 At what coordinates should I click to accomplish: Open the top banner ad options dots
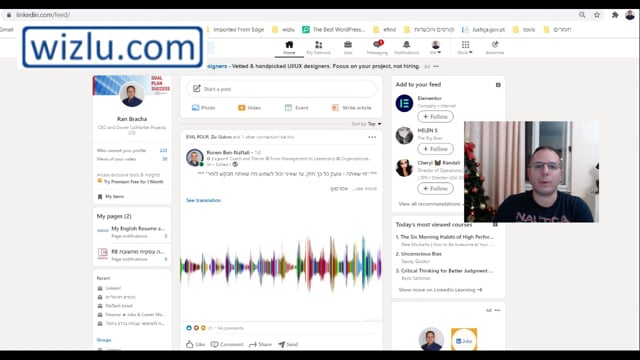pos(436,66)
